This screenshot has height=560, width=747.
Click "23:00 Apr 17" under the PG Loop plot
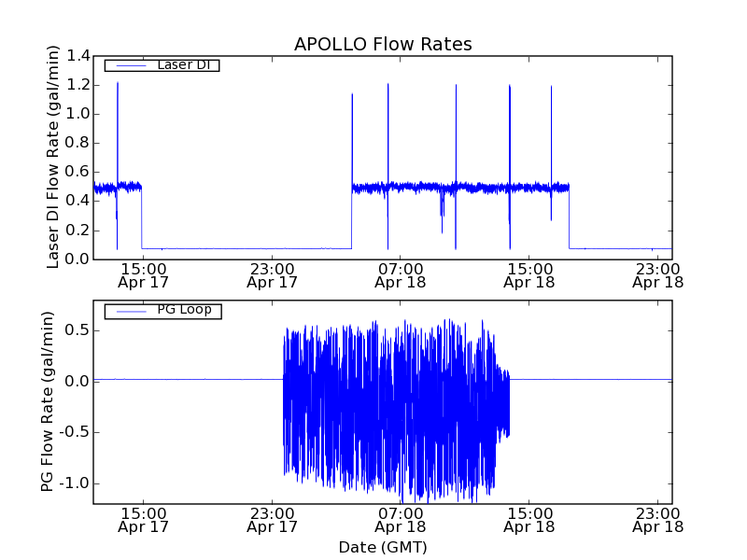coord(272,521)
